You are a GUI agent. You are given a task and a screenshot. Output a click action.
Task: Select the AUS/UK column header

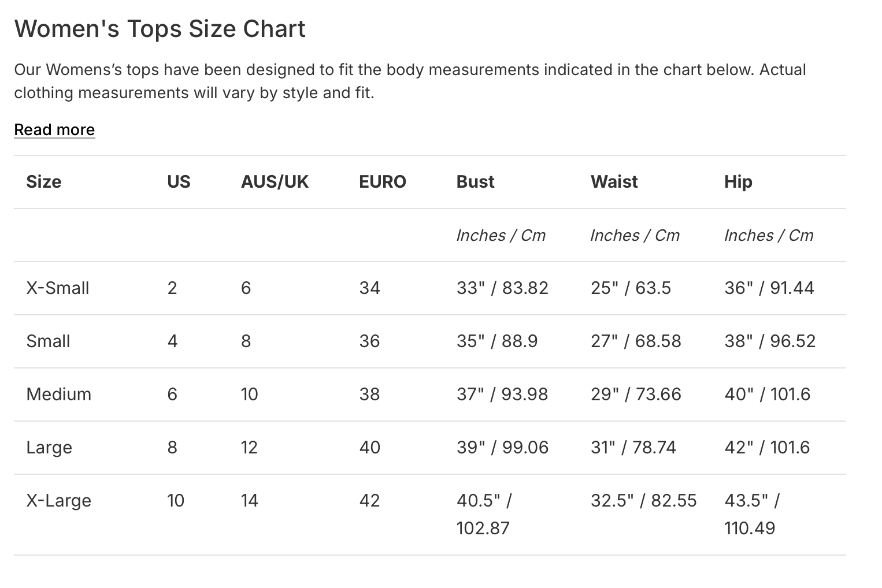(275, 182)
